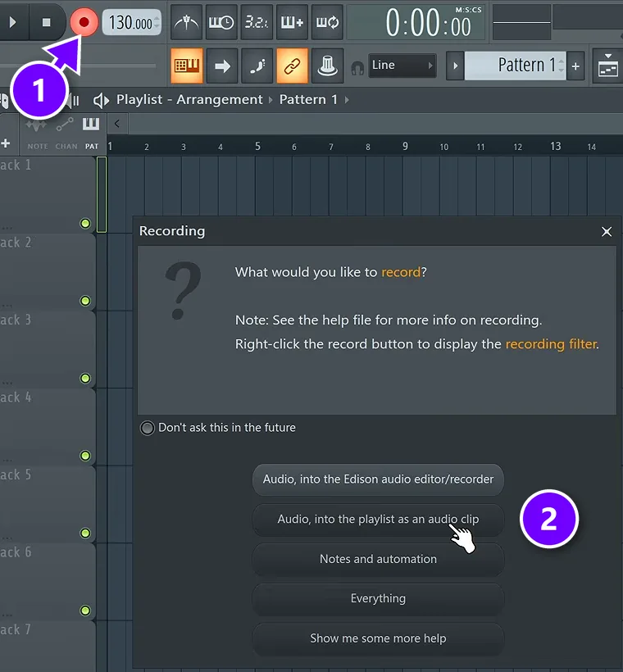Image resolution: width=623 pixels, height=672 pixels.
Task: Open the Pattern 1 selector
Action: (516, 66)
